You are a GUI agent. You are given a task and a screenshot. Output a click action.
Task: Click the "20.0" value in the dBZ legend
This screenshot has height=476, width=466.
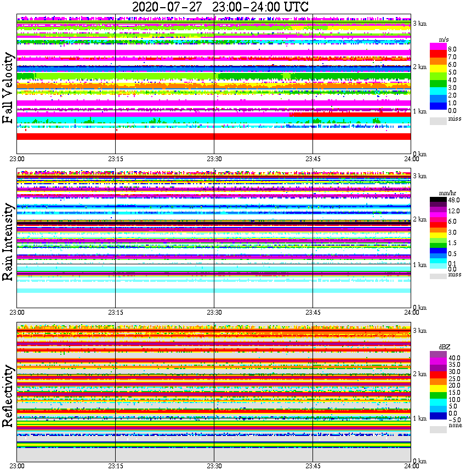pyautogui.click(x=454, y=386)
